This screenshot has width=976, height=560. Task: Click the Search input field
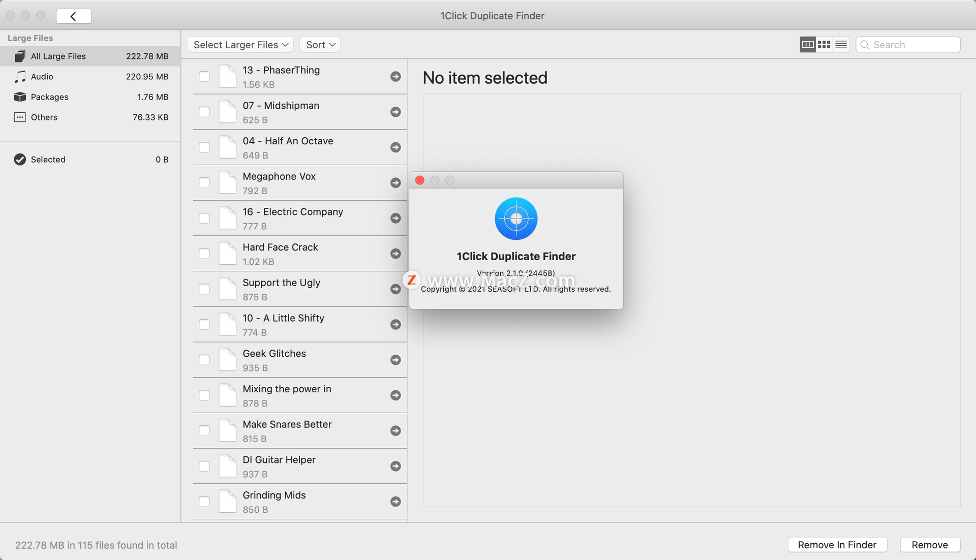click(908, 45)
